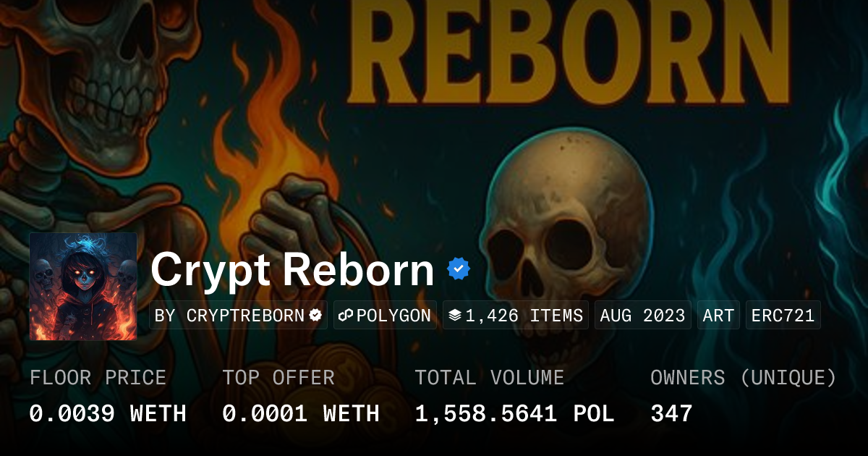Click the ERC721 token standard tag

[783, 316]
